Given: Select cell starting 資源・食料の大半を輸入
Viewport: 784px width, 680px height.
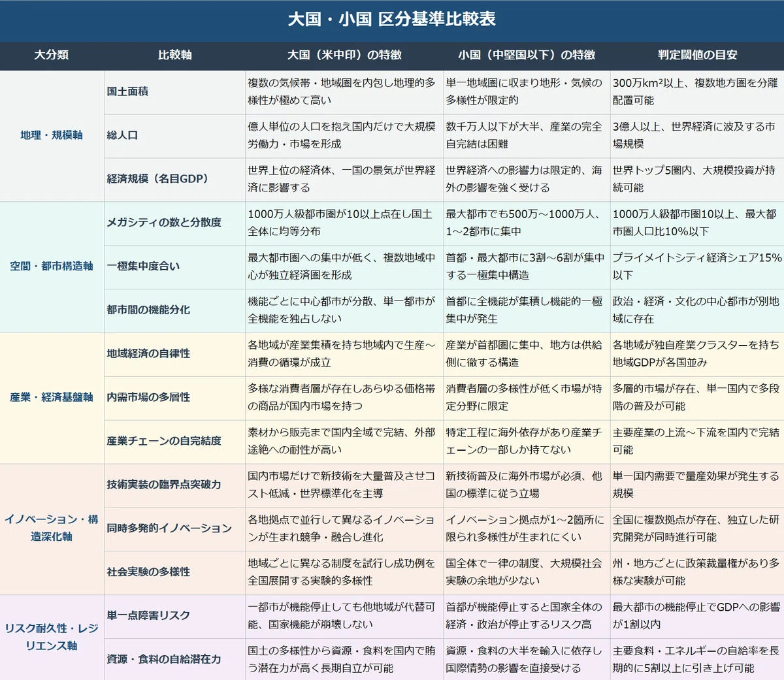Looking at the screenshot, I should coord(527,660).
